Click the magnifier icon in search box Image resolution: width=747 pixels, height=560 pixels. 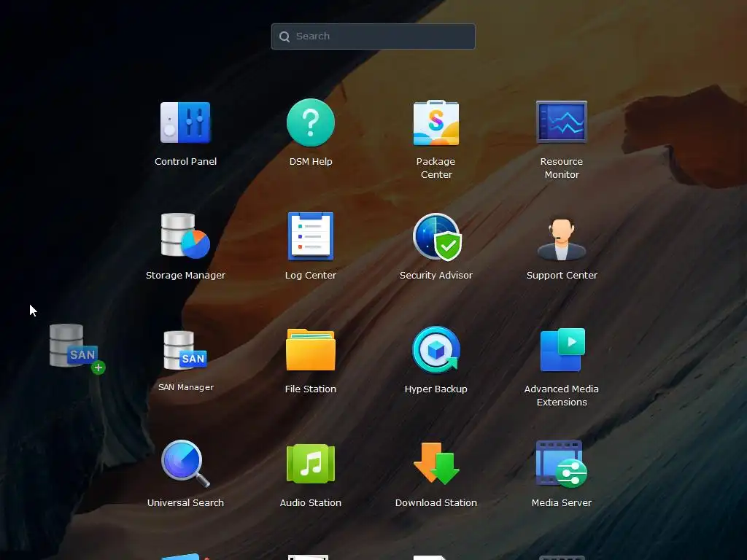tap(285, 36)
